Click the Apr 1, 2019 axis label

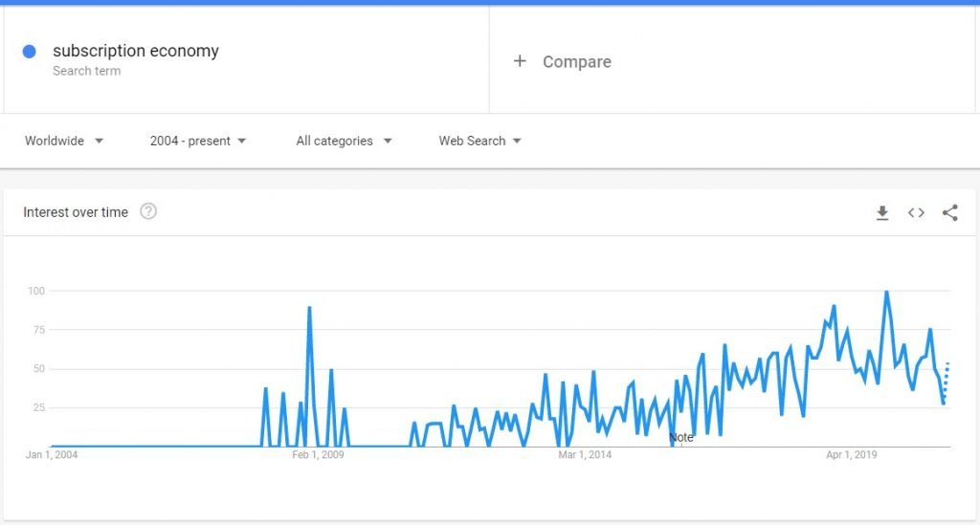point(851,454)
